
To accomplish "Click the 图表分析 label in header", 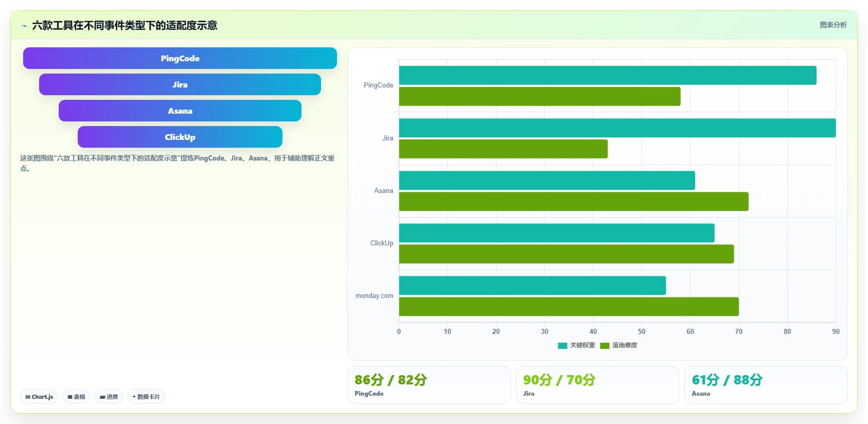I will pyautogui.click(x=833, y=25).
